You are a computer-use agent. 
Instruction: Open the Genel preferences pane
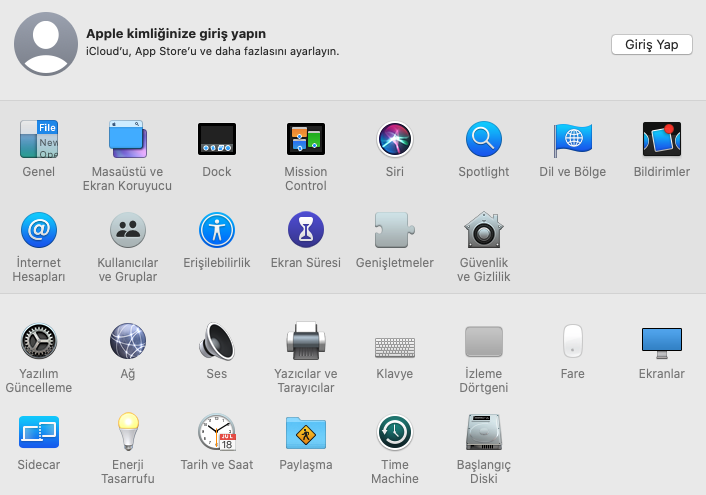(39, 140)
